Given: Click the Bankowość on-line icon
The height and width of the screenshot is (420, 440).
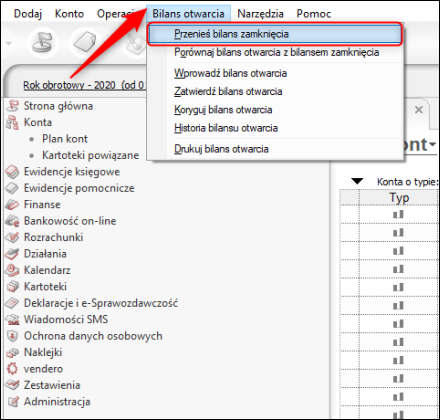Looking at the screenshot, I should pos(13,221).
